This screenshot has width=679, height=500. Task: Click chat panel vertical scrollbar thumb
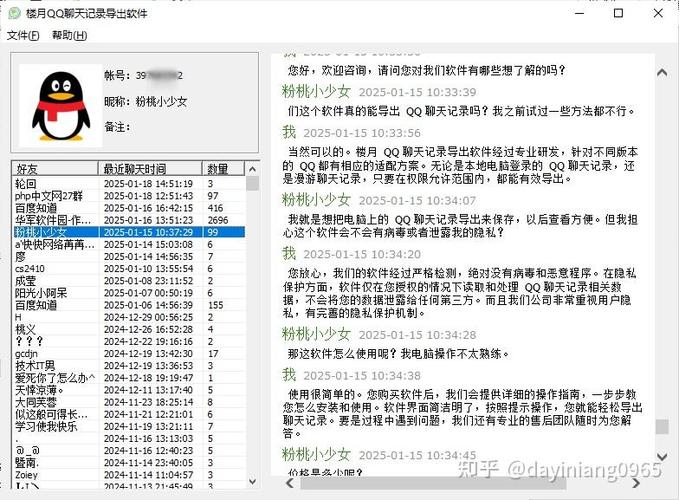tap(662, 426)
